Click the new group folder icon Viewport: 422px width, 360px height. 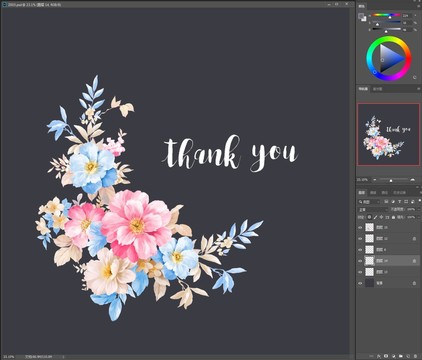(x=401, y=356)
